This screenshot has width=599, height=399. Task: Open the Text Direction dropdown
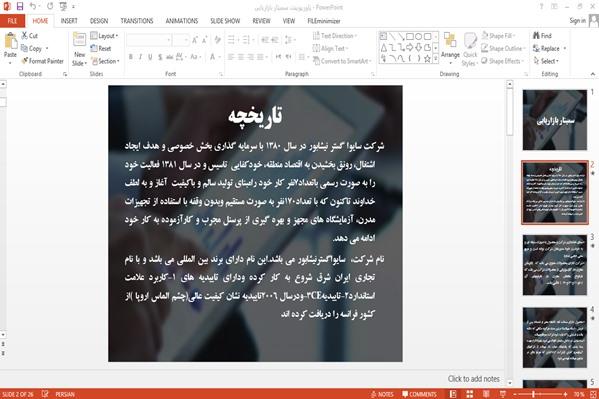point(335,36)
